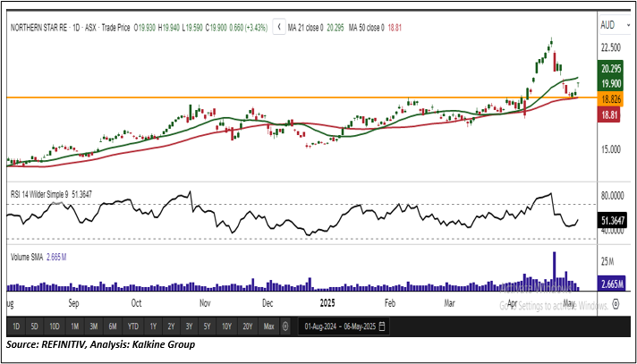Select the 10D time range
This screenshot has width=637, height=364.
click(55, 326)
